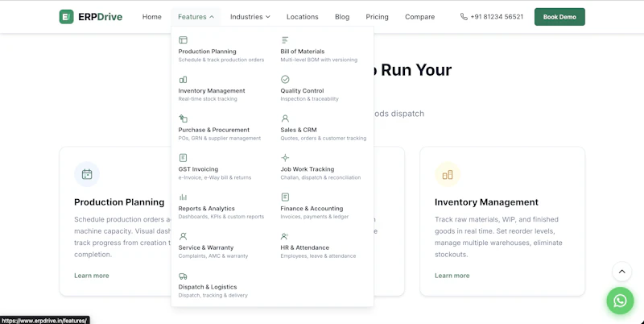The height and width of the screenshot is (324, 644).
Task: Open WhatsApp chat floating button
Action: pyautogui.click(x=620, y=301)
